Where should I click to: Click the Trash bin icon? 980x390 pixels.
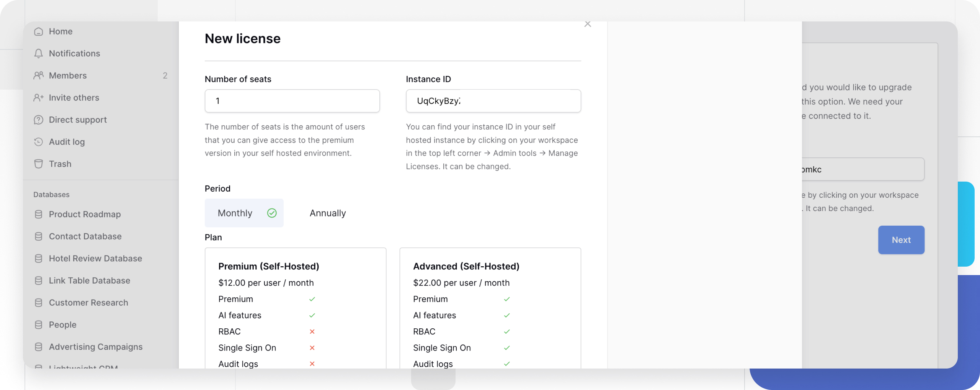pos(38,164)
